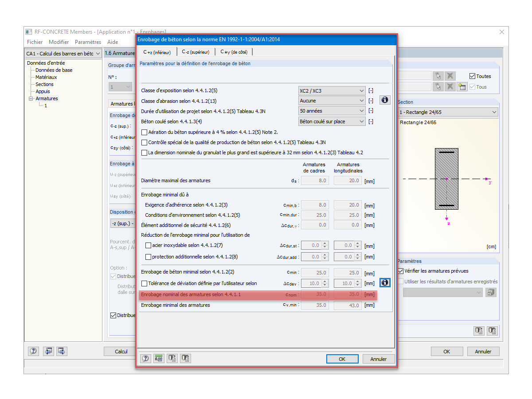The width and height of the screenshot is (532, 399).
Task: Click ΔCdur,st cadres spinner field
Action: point(315,245)
